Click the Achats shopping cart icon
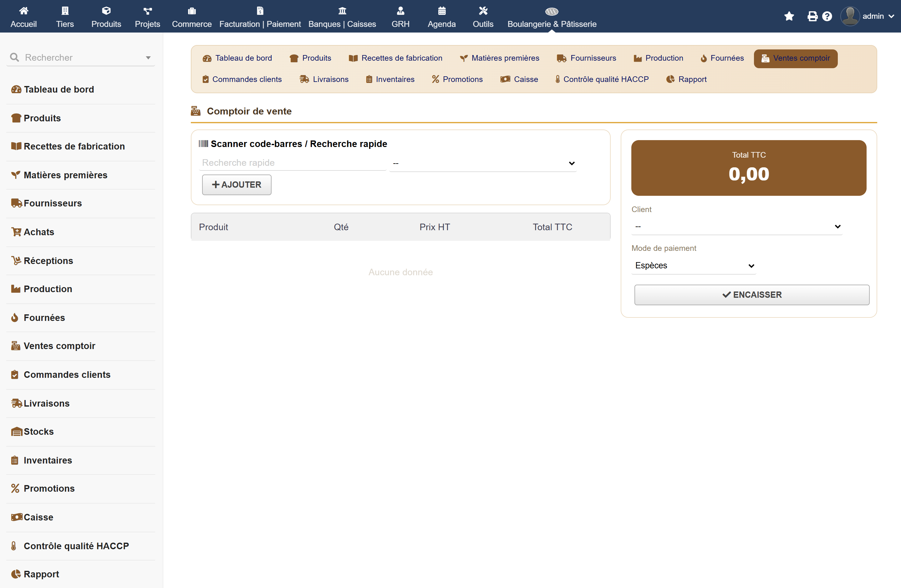This screenshot has height=588, width=901. [16, 231]
